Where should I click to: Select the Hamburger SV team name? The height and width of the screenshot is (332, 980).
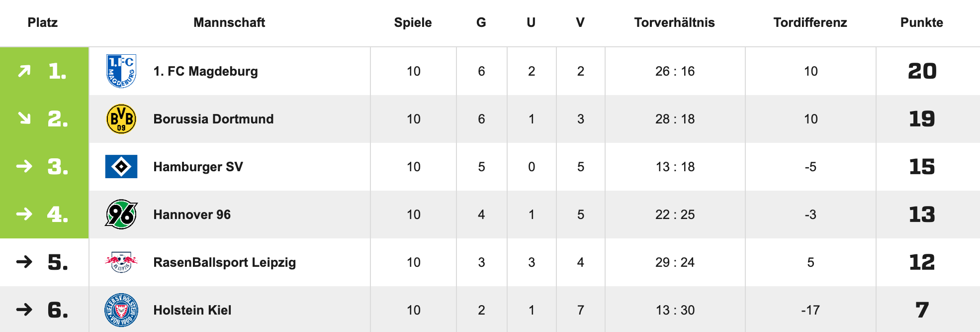198,167
